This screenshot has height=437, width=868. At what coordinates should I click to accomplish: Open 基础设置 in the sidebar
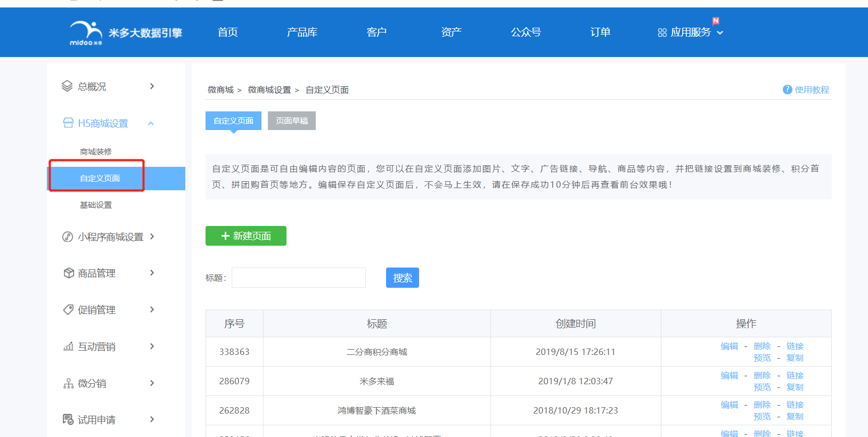96,205
